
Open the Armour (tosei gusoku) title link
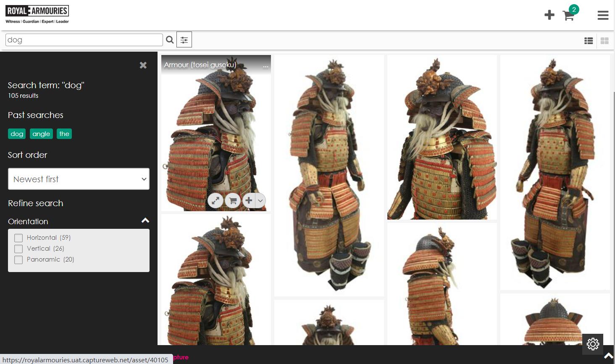pos(200,65)
